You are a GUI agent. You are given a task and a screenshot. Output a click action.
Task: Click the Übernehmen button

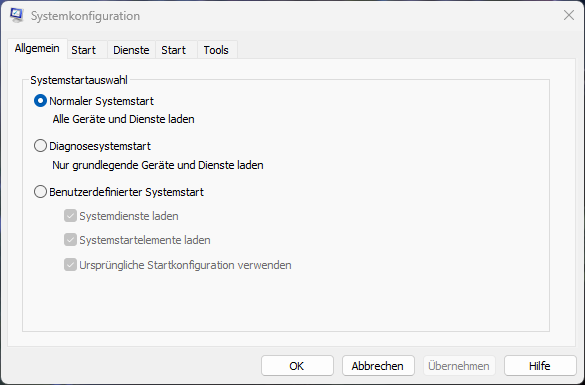click(459, 366)
